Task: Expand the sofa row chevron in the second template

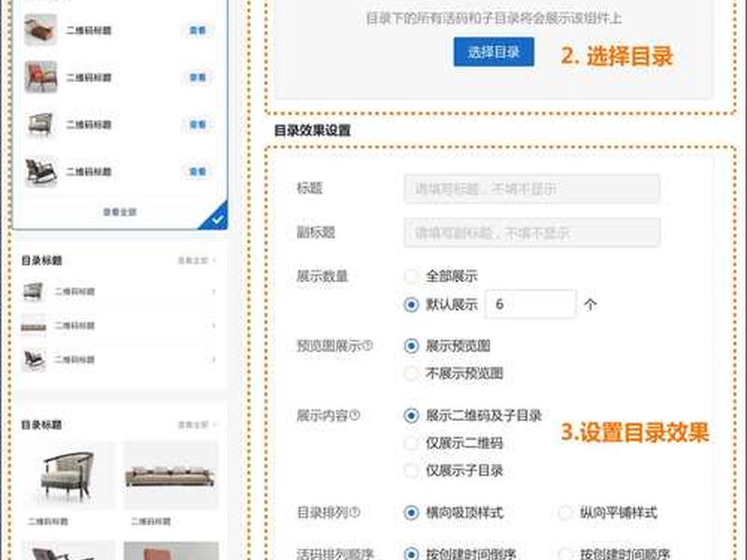Action: tap(214, 326)
